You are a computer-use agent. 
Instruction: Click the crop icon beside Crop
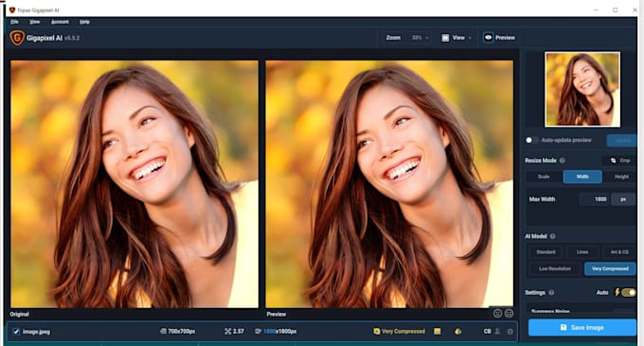tap(613, 160)
